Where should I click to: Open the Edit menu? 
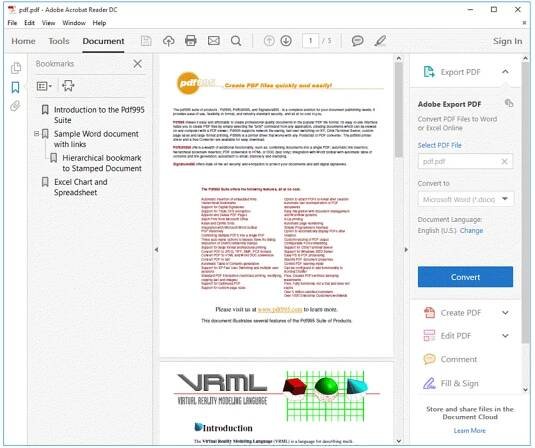[x=29, y=23]
